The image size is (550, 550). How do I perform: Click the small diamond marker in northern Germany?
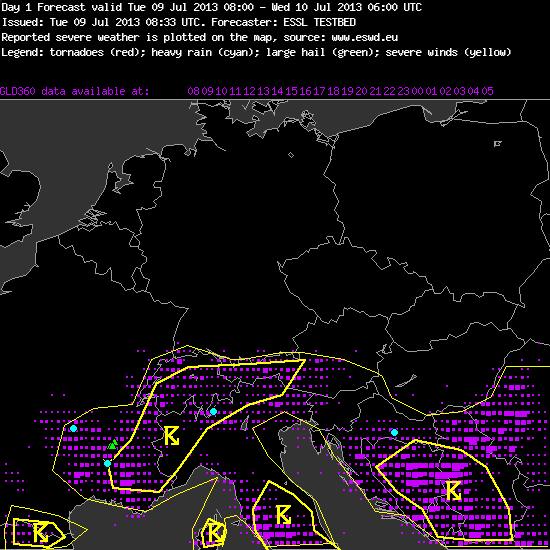pyautogui.click(x=291, y=155)
